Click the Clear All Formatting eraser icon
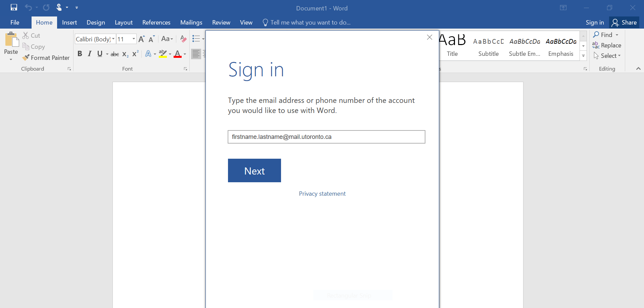The height and width of the screenshot is (308, 644). pos(183,39)
